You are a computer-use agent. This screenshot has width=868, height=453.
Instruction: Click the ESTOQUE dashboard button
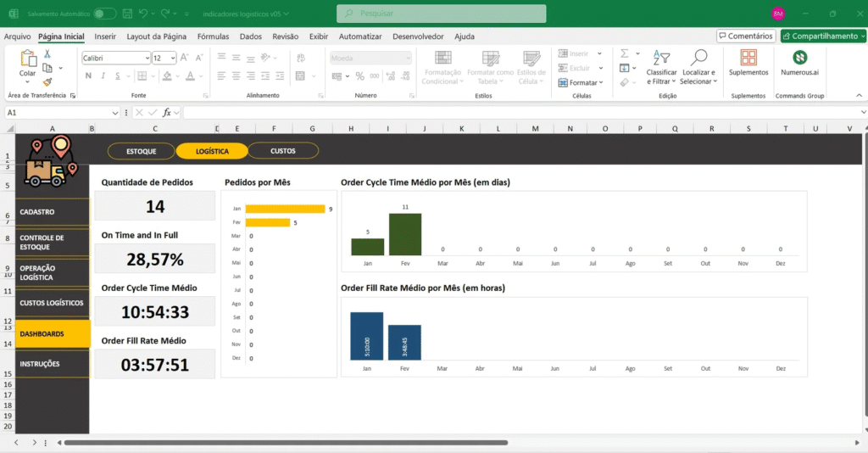(x=142, y=151)
